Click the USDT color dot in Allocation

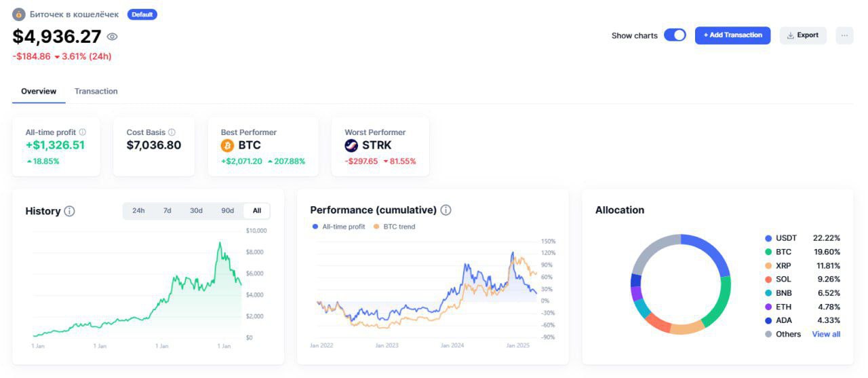click(768, 238)
